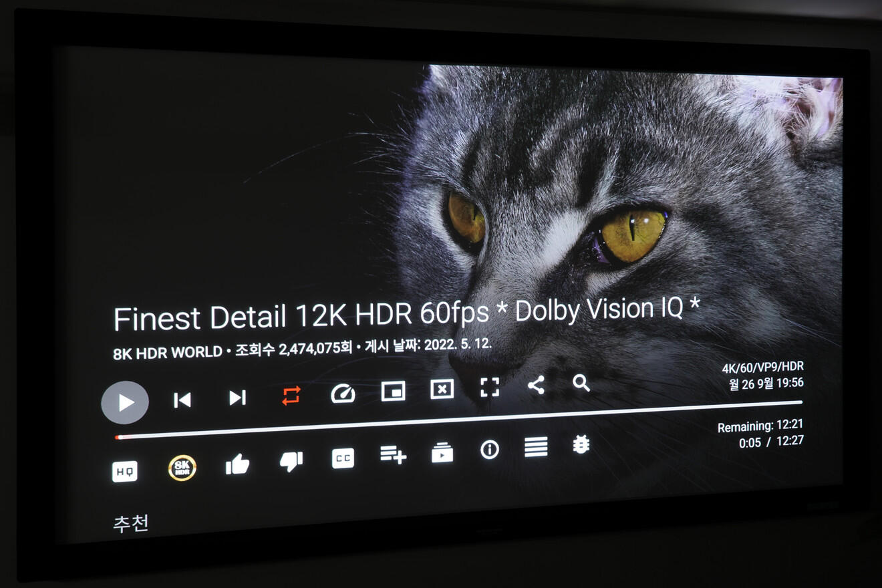Click the clock reading 19:56
The width and height of the screenshot is (882, 588).
[788, 383]
